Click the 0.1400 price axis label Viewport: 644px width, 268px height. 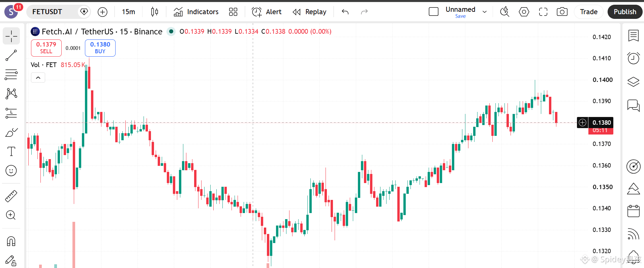click(603, 80)
